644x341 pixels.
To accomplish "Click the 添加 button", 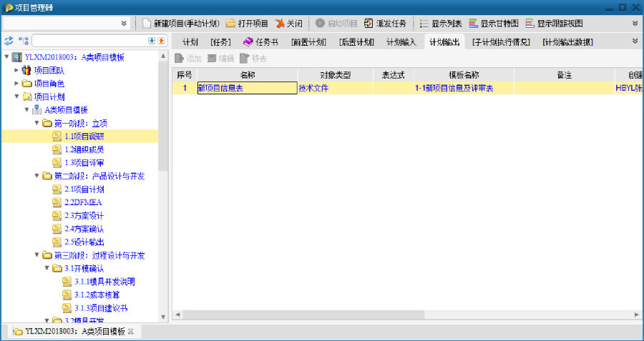I will pyautogui.click(x=188, y=59).
